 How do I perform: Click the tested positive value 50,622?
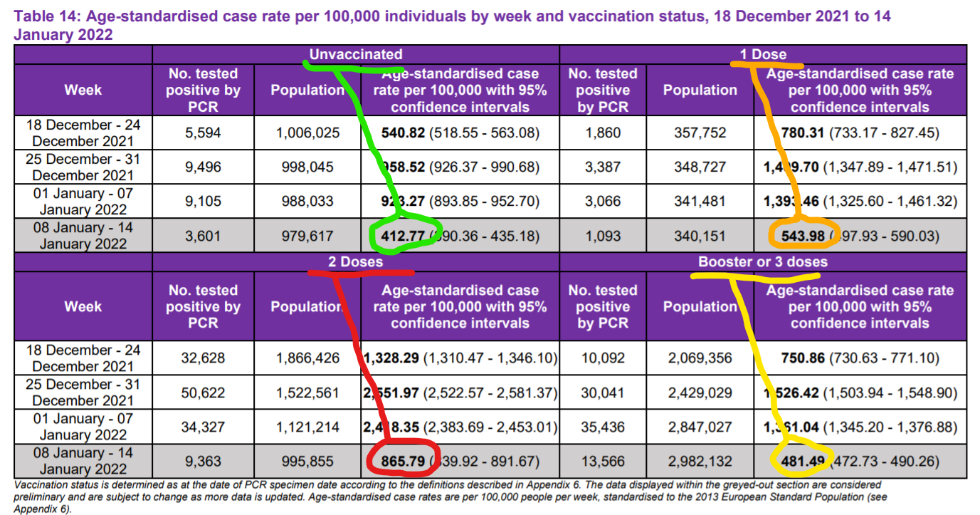tap(203, 392)
